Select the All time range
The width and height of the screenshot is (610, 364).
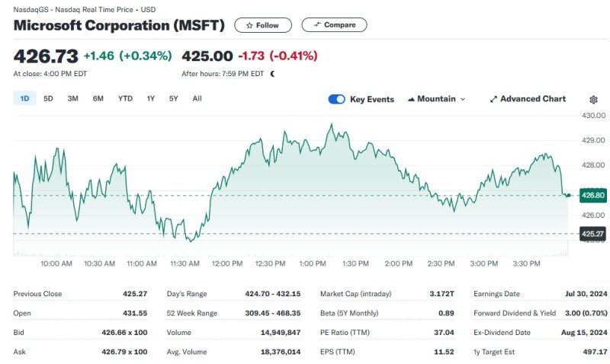(197, 98)
